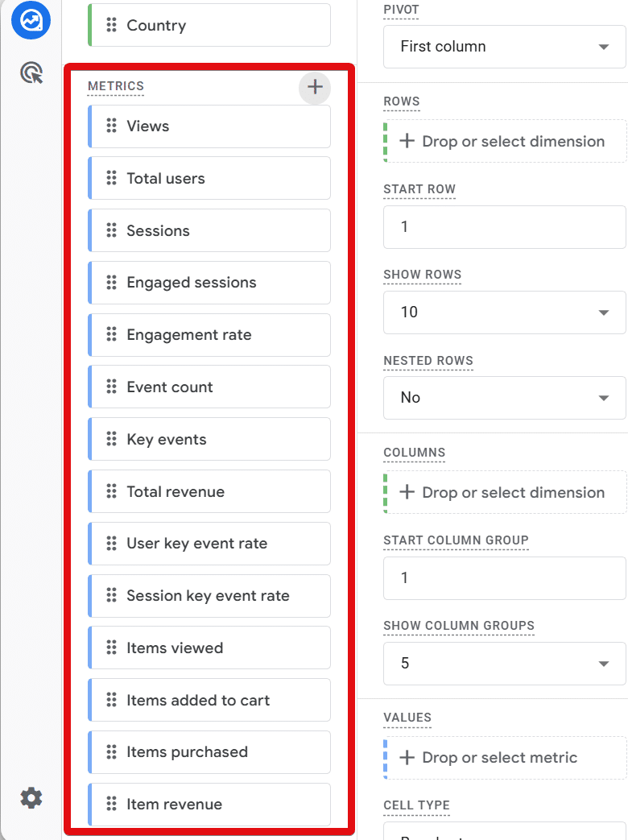The width and height of the screenshot is (628, 840).
Task: Click the Start Column Group input field
Action: 504,578
